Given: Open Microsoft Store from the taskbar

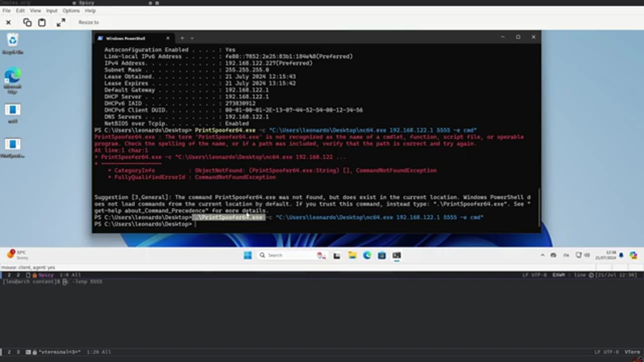Looking at the screenshot, I should point(382,255).
